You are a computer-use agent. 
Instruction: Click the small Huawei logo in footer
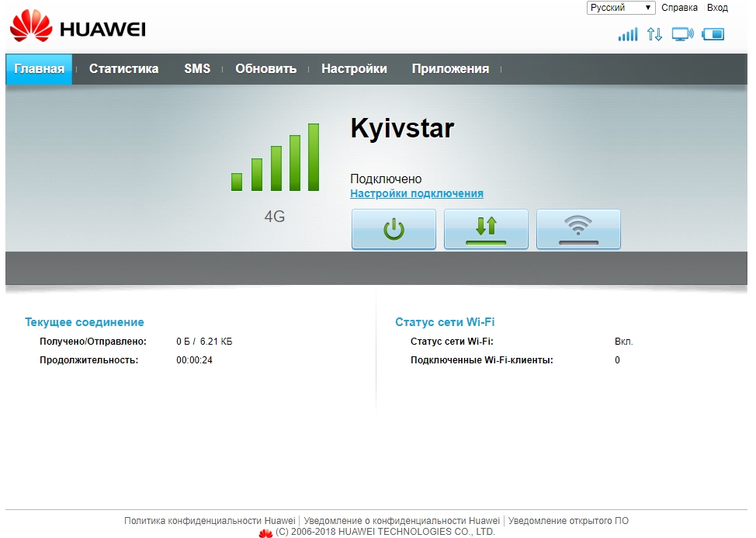[265, 533]
